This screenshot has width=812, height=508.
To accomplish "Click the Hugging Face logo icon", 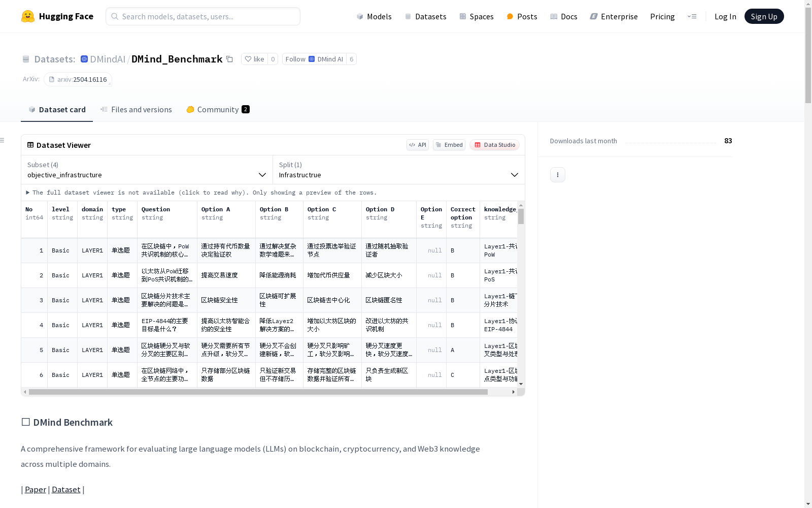I will tap(28, 16).
